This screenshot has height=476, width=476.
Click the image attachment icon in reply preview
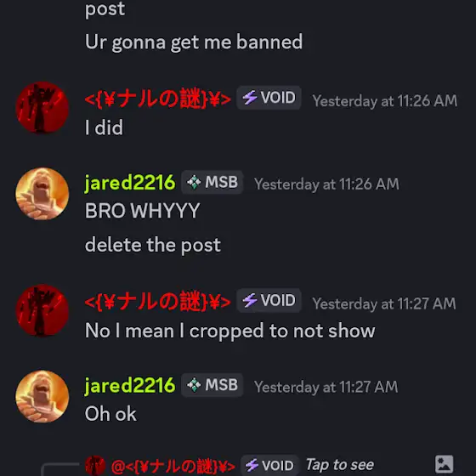[x=444, y=464]
